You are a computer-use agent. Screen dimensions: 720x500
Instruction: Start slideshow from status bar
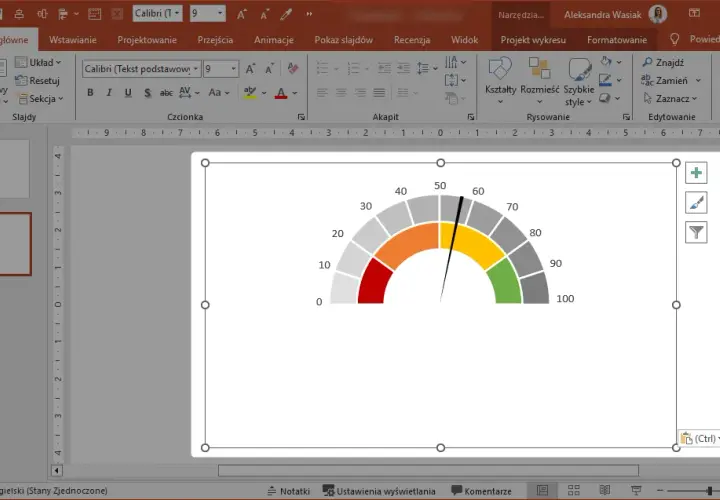coord(636,490)
